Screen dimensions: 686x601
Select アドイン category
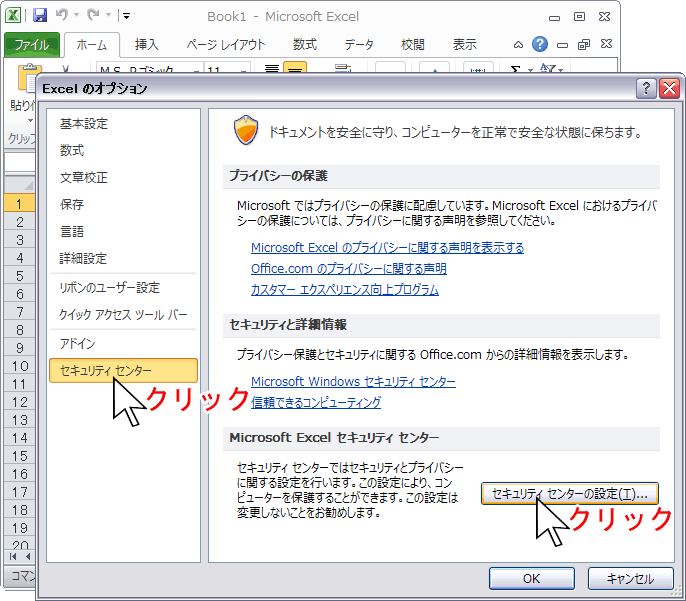pos(123,343)
